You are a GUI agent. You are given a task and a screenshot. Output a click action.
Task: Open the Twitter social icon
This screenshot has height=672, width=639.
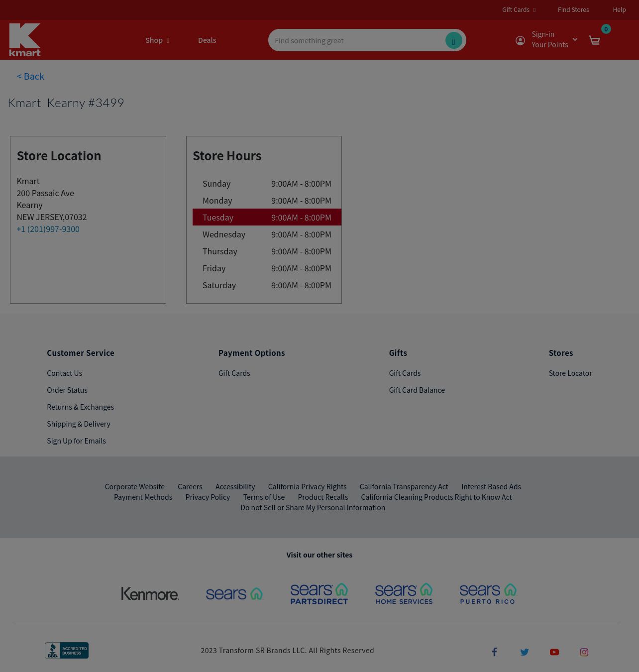tap(525, 652)
